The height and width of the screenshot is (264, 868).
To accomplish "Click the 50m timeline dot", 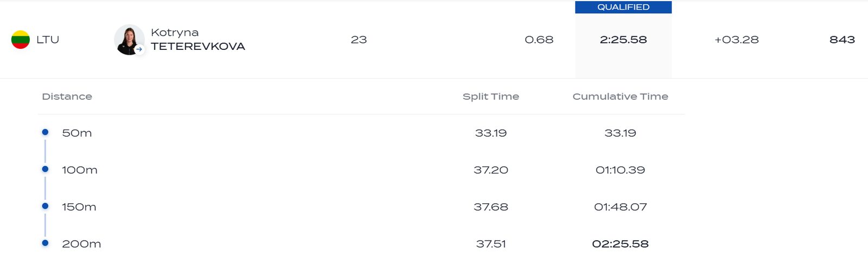I will pos(45,132).
